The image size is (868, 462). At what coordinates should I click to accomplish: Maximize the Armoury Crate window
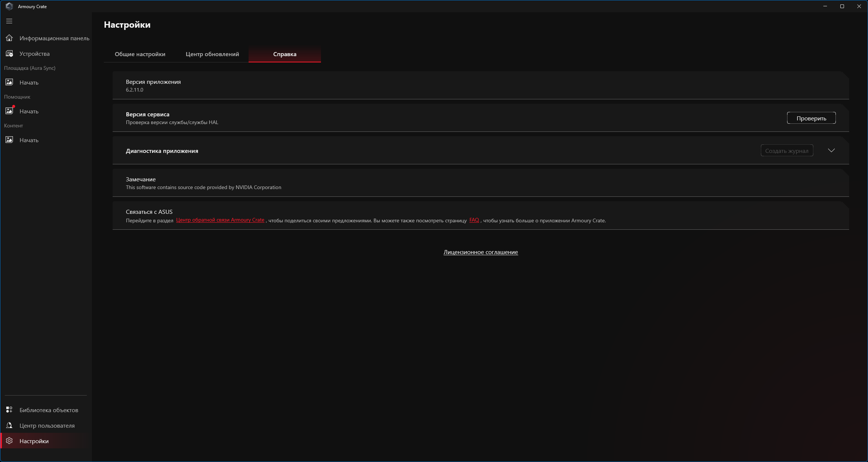pyautogui.click(x=842, y=6)
